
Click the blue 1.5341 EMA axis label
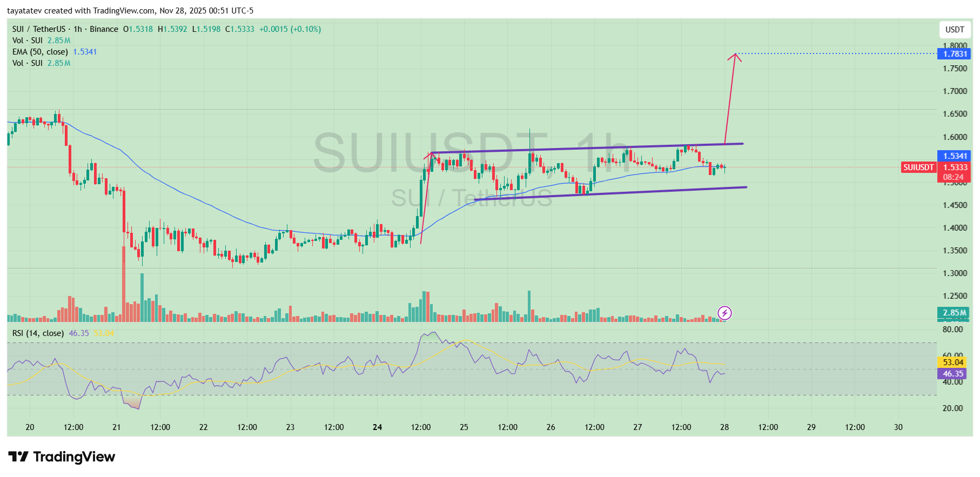coord(954,156)
